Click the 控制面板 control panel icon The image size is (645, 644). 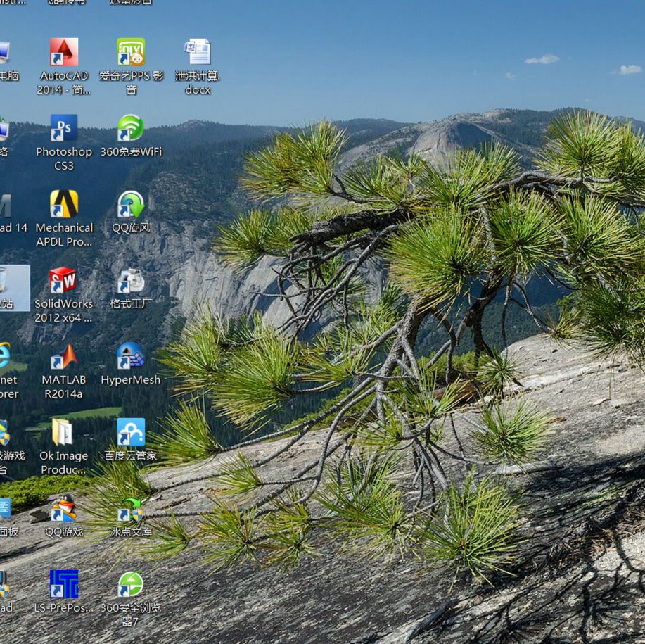pyautogui.click(x=5, y=508)
